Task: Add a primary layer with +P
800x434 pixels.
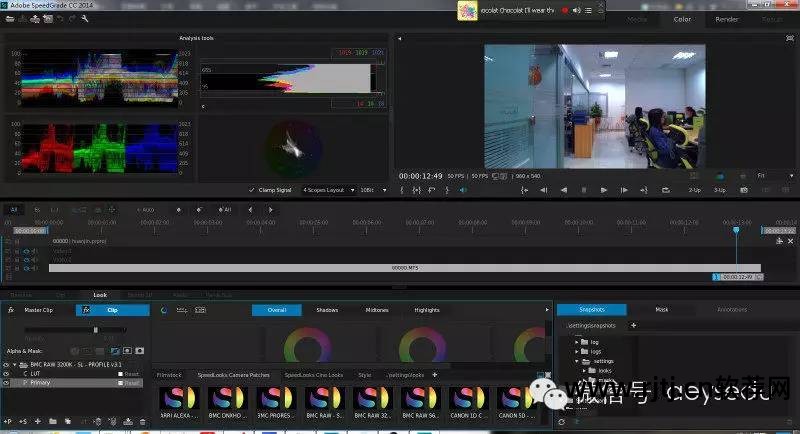Action: pyautogui.click(x=9, y=421)
